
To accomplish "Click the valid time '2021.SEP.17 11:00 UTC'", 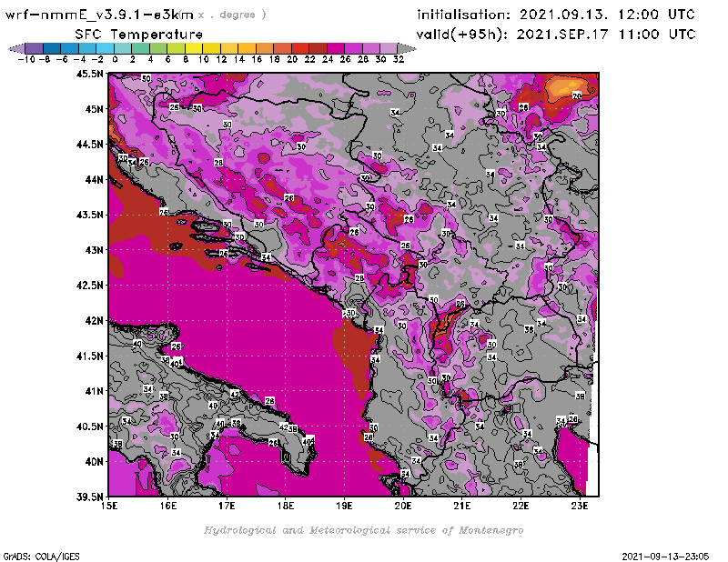I will (x=606, y=34).
